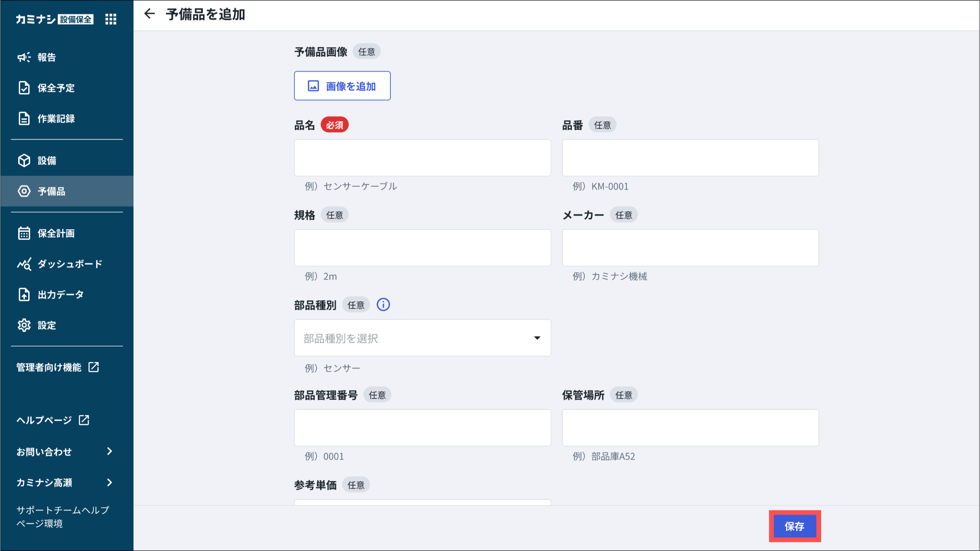Select 予備品 in the sidebar

(51, 191)
